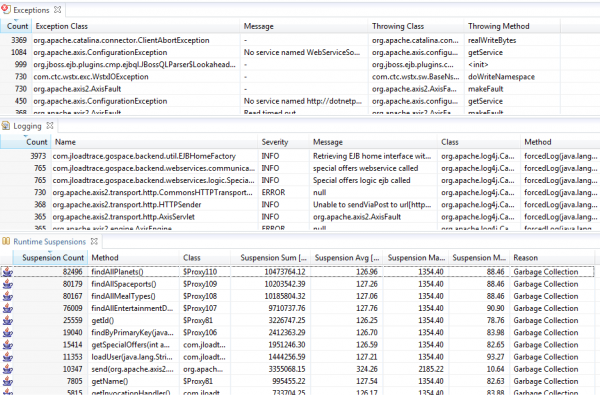Viewport: 600px width, 396px height.
Task: Close the Logging tab
Action: pyautogui.click(x=50, y=125)
